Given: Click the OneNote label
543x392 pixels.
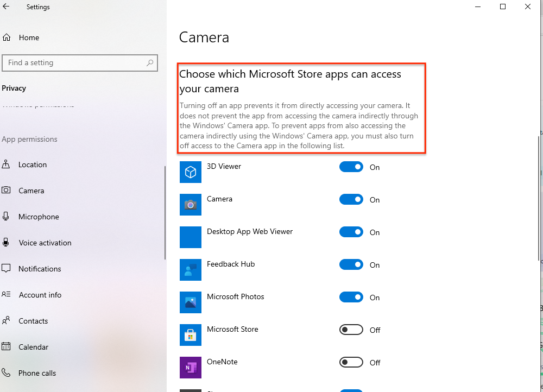Looking at the screenshot, I should [222, 362].
